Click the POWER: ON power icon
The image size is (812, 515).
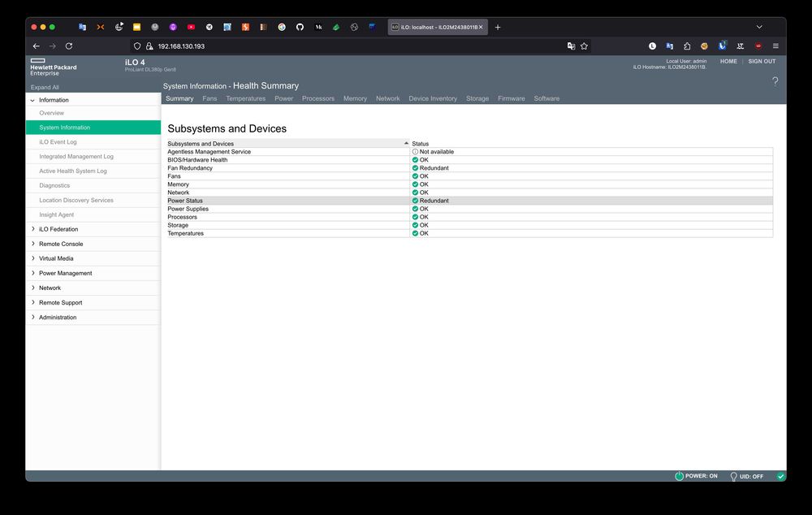(x=679, y=476)
